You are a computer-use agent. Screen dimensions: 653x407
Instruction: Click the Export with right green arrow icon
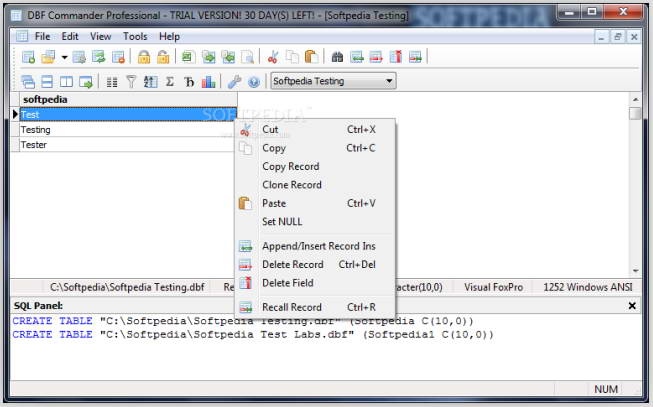[208, 57]
